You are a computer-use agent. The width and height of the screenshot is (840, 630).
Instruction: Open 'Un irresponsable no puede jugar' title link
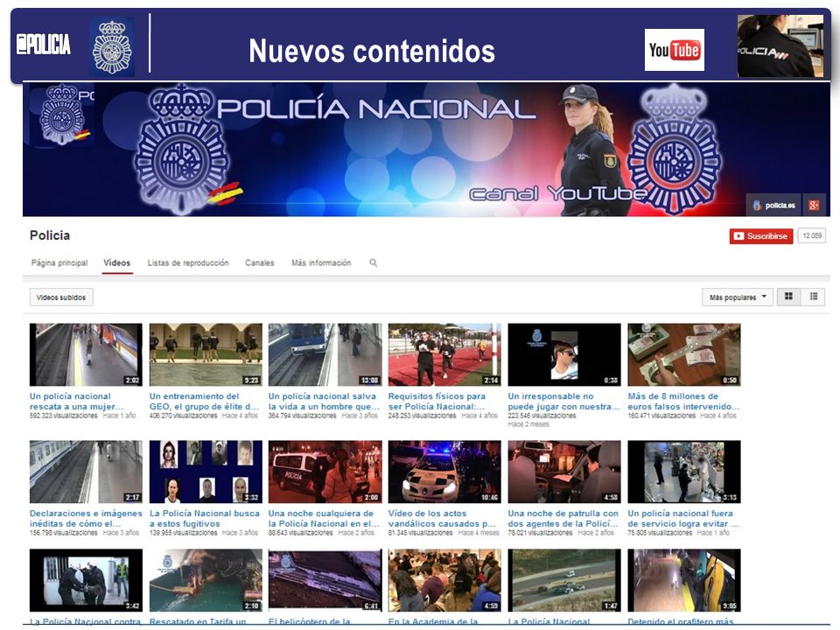563,402
